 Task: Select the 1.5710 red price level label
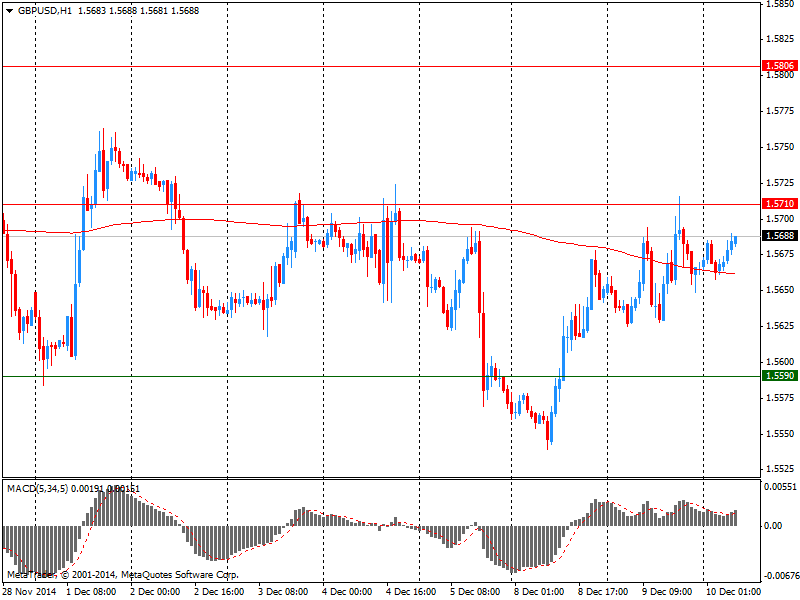[x=779, y=204]
